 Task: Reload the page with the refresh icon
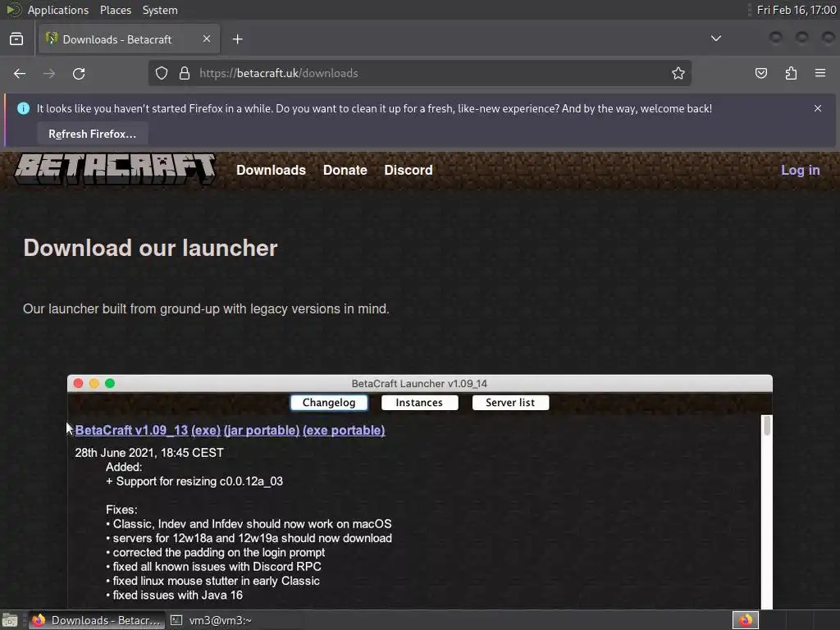point(79,73)
